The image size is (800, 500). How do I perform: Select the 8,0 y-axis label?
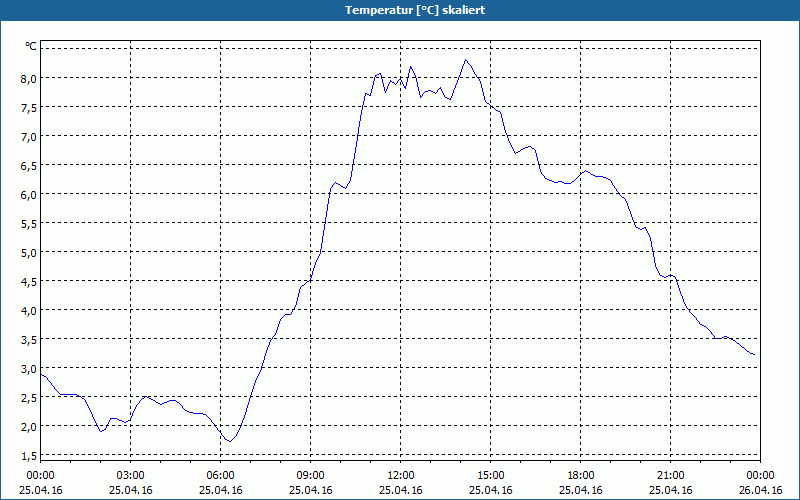(x=29, y=78)
